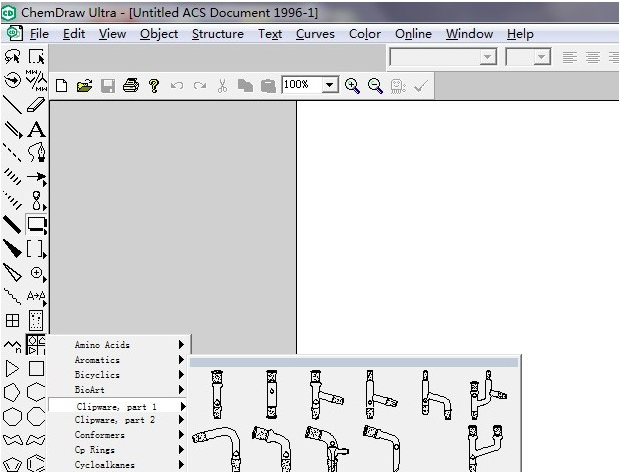Expand BioArt submenu arrow
The height and width of the screenshot is (476, 620).
click(x=181, y=390)
